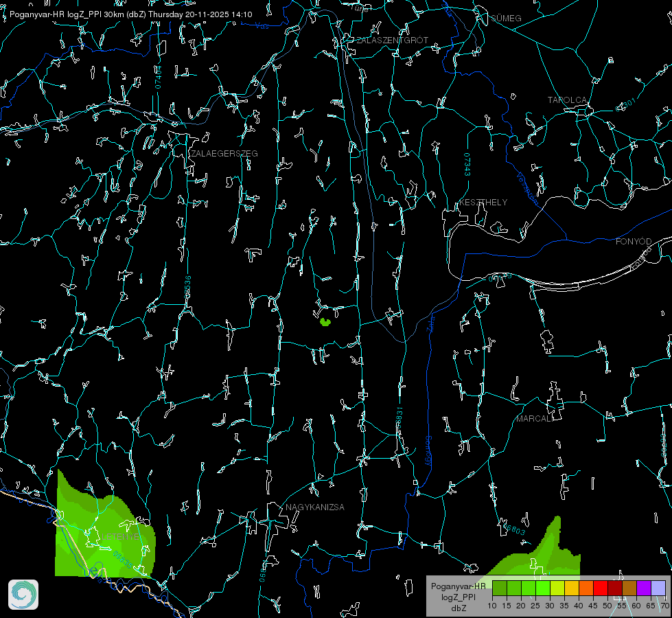Click the FONYÓD city label
Image resolution: width=672 pixels, height=618 pixels.
coord(634,242)
